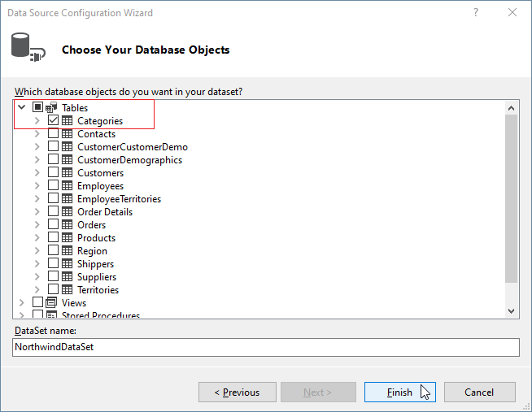Check the CustomerDemographics checkbox

coord(53,159)
